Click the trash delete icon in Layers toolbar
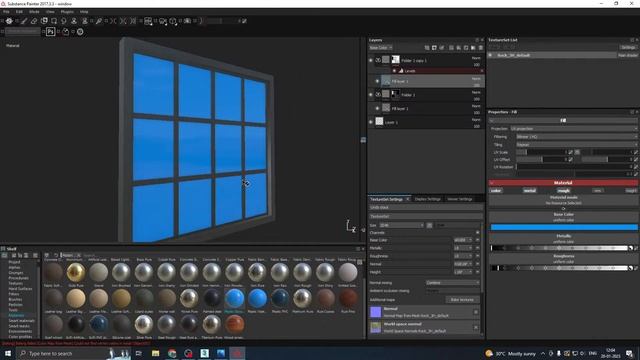 480,48
